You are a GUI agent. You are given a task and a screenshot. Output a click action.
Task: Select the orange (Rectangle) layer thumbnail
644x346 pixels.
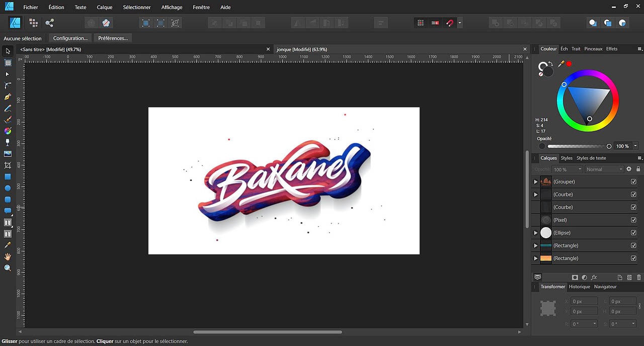pyautogui.click(x=545, y=258)
